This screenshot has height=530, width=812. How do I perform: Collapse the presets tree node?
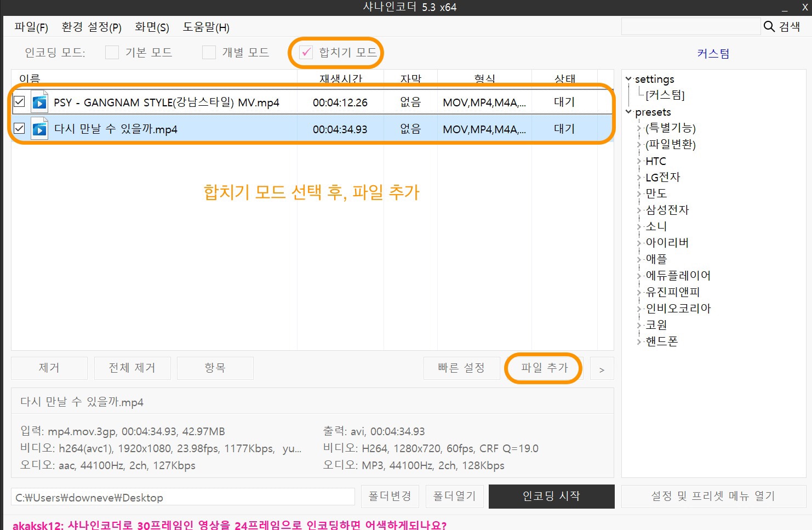click(628, 112)
